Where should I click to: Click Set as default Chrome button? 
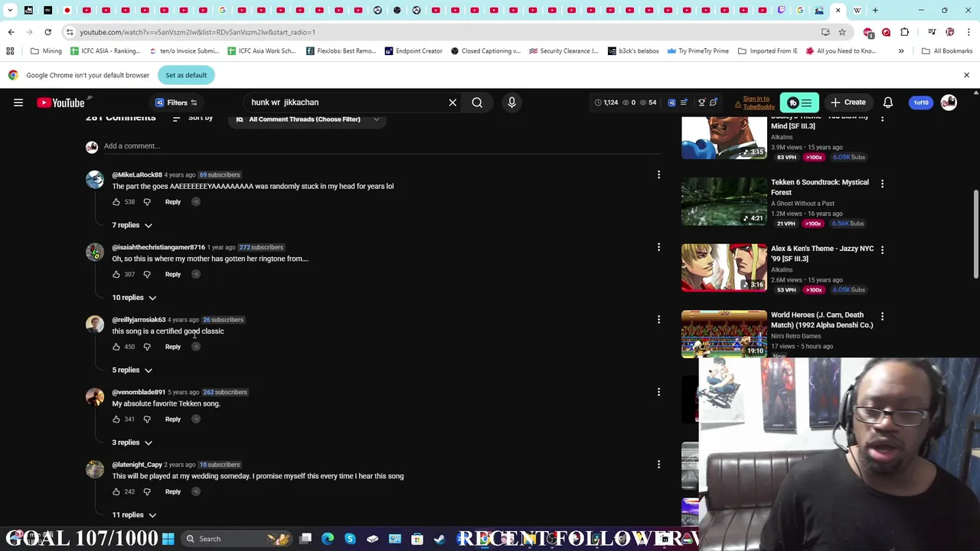coord(186,75)
